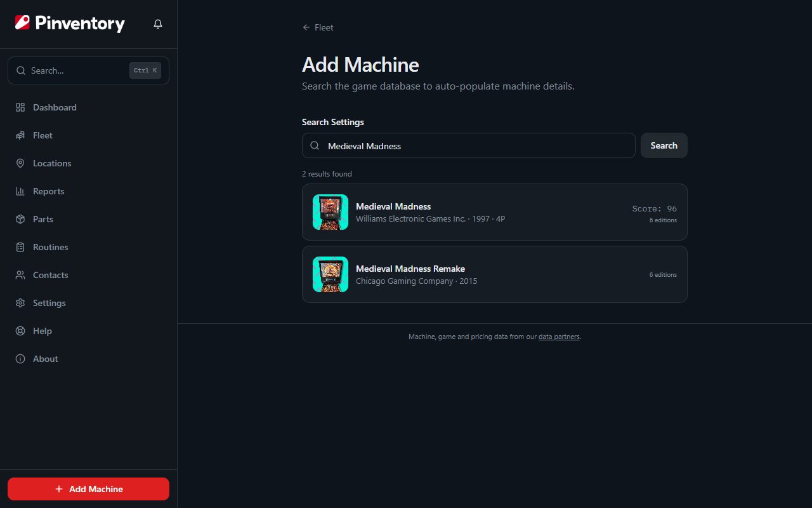Click the Parts box icon
Viewport: 812px width, 508px height.
tap(20, 219)
